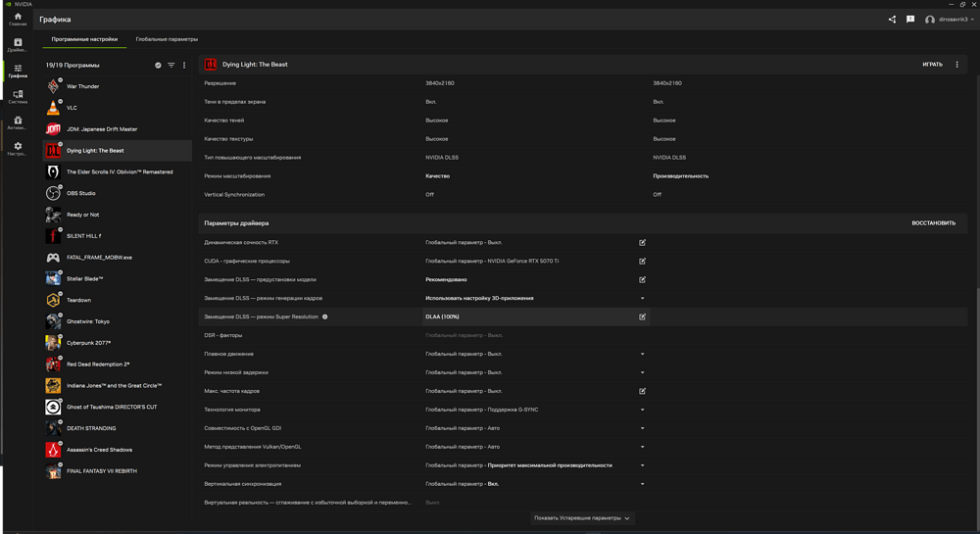
Task: Open three-dot menu next to ИГРАТЬ
Action: (957, 65)
